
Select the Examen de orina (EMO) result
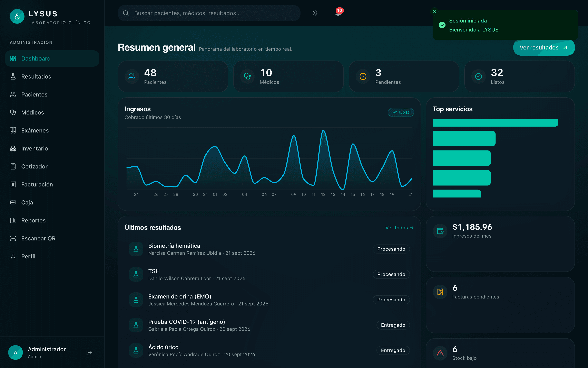tap(179, 296)
